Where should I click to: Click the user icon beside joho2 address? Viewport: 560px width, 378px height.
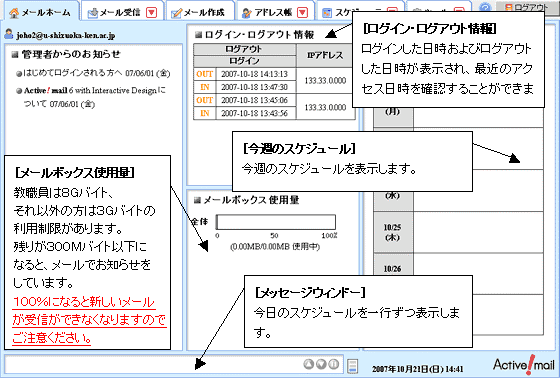[9, 34]
